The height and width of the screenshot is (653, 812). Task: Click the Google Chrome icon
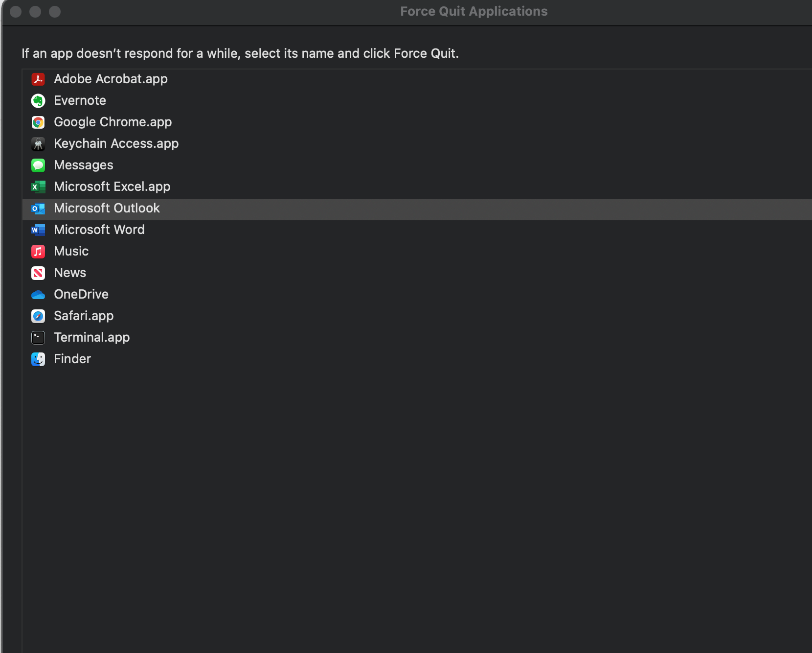coord(38,122)
